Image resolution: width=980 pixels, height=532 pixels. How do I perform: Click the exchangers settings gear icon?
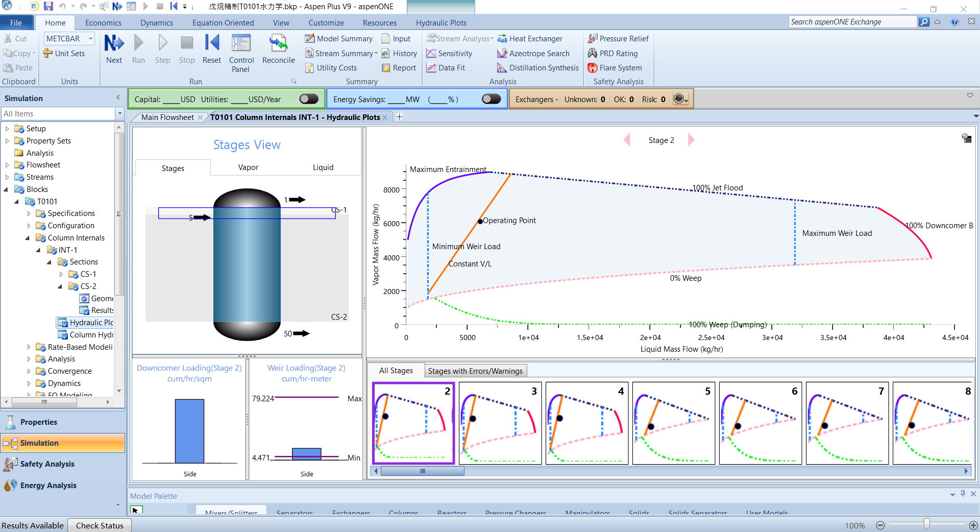[680, 99]
